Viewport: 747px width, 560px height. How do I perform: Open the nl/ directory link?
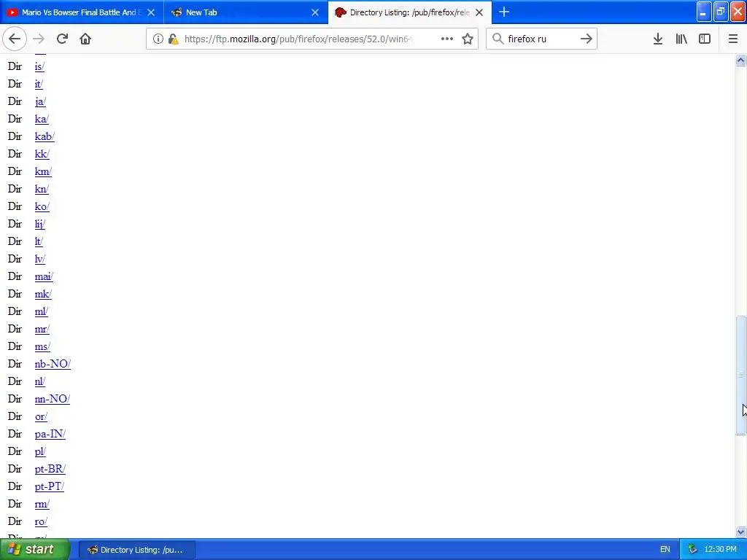pos(40,381)
